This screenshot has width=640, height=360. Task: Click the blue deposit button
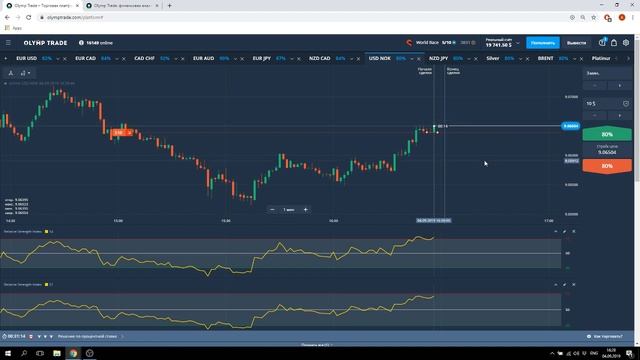542,43
